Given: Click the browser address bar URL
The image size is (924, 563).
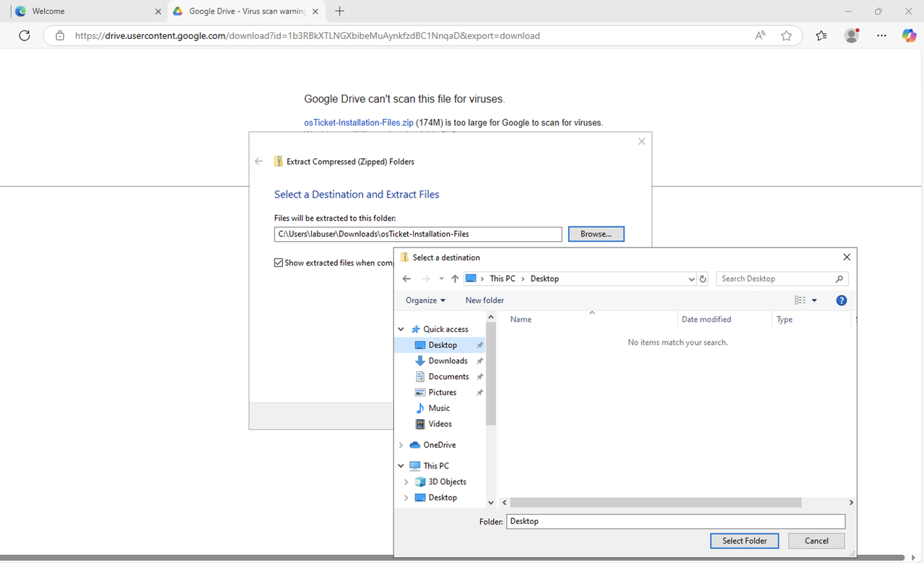Looking at the screenshot, I should click(308, 35).
